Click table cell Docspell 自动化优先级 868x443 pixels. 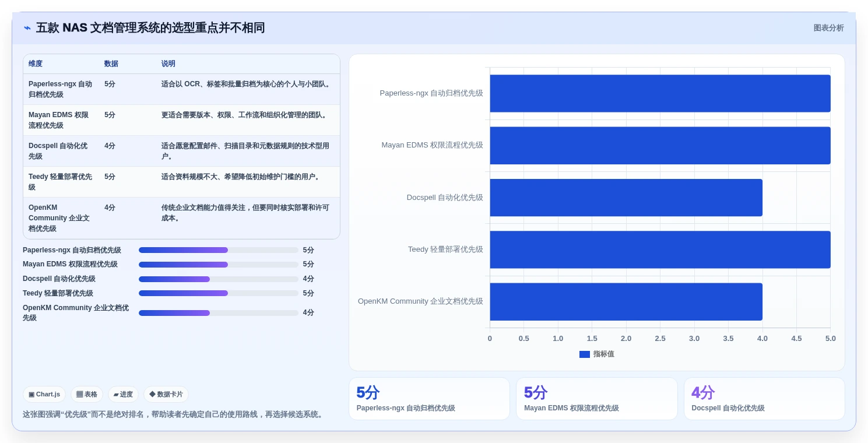pos(61,151)
